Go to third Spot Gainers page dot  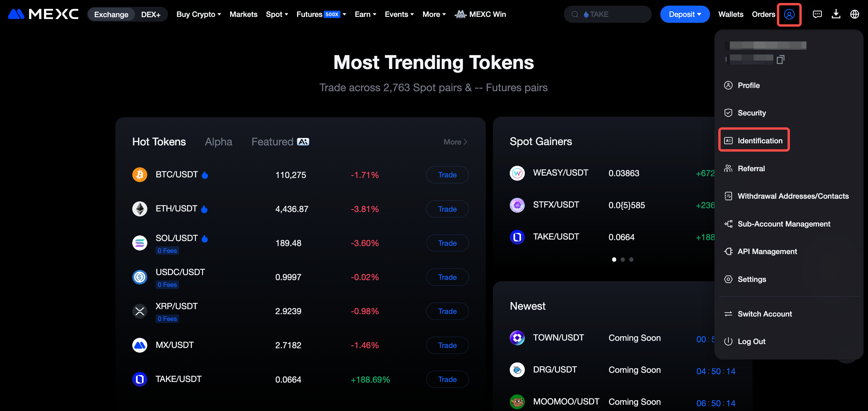[631, 260]
